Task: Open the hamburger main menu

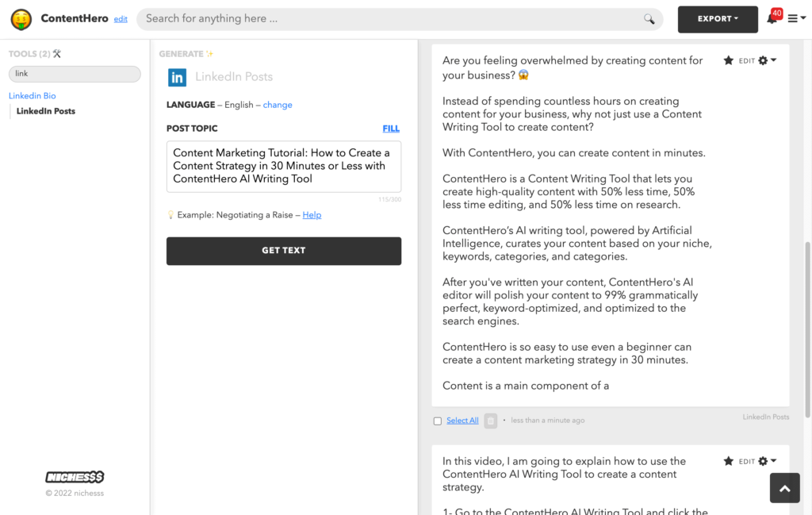Action: click(796, 18)
